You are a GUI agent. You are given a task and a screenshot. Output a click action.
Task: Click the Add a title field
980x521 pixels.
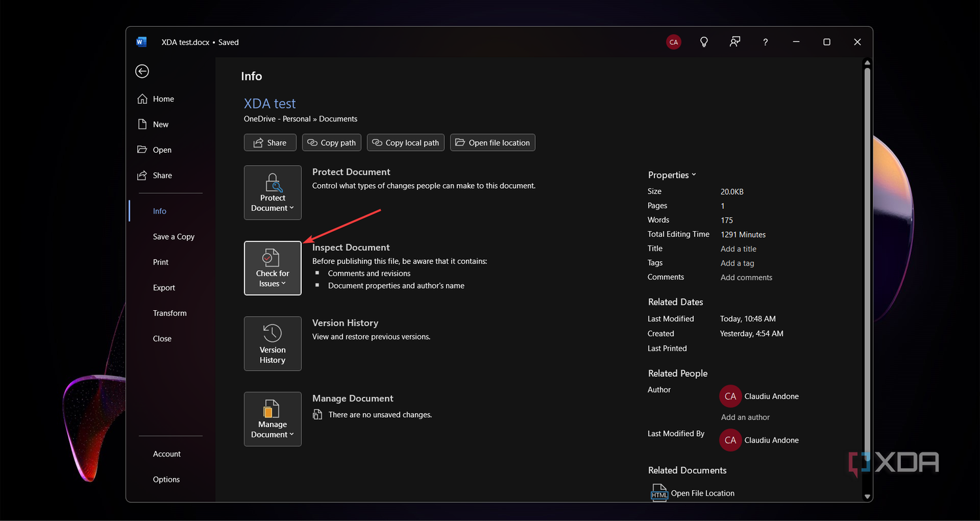(738, 249)
